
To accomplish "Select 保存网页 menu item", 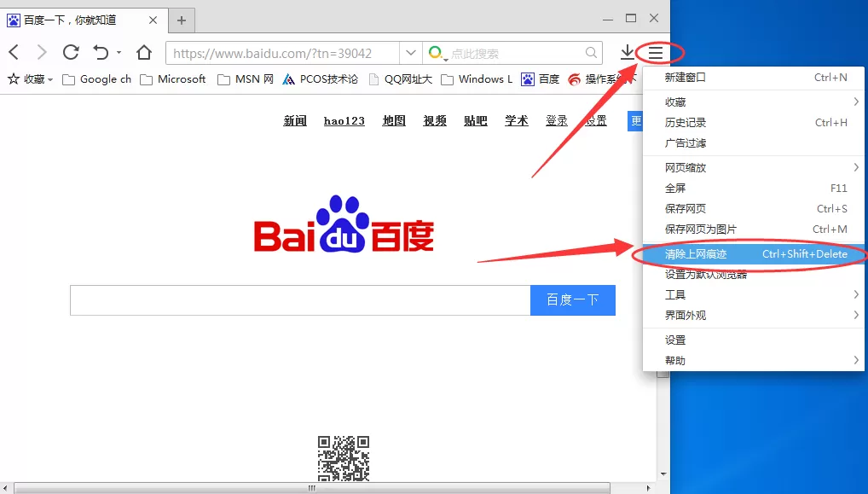I will click(754, 208).
